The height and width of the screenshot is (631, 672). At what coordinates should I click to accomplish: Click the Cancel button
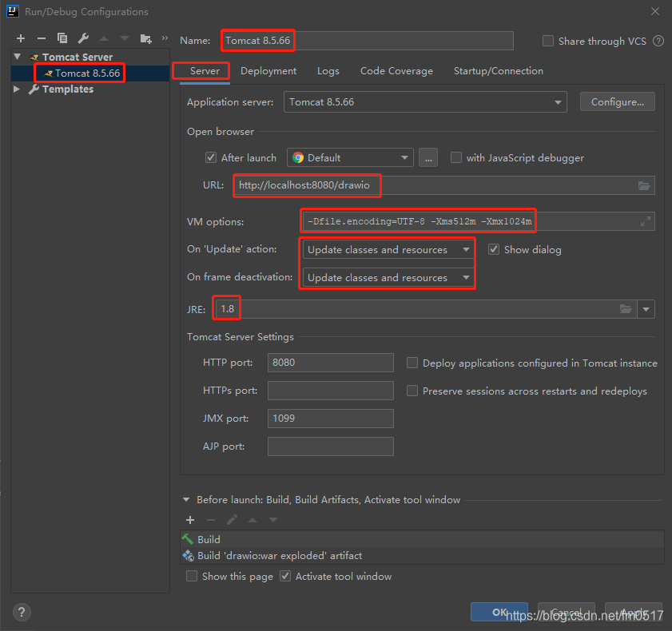point(567,612)
